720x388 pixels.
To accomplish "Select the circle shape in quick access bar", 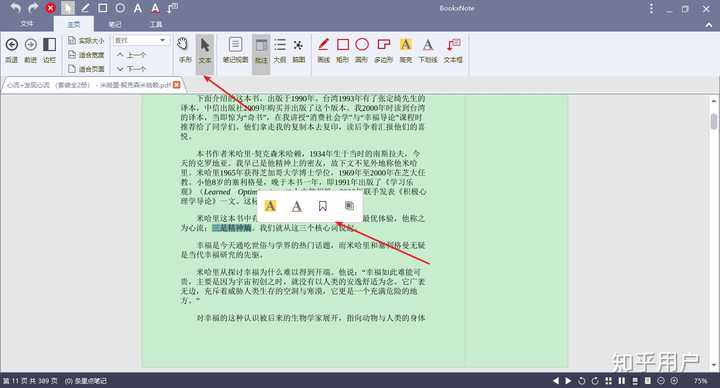I will 120,8.
